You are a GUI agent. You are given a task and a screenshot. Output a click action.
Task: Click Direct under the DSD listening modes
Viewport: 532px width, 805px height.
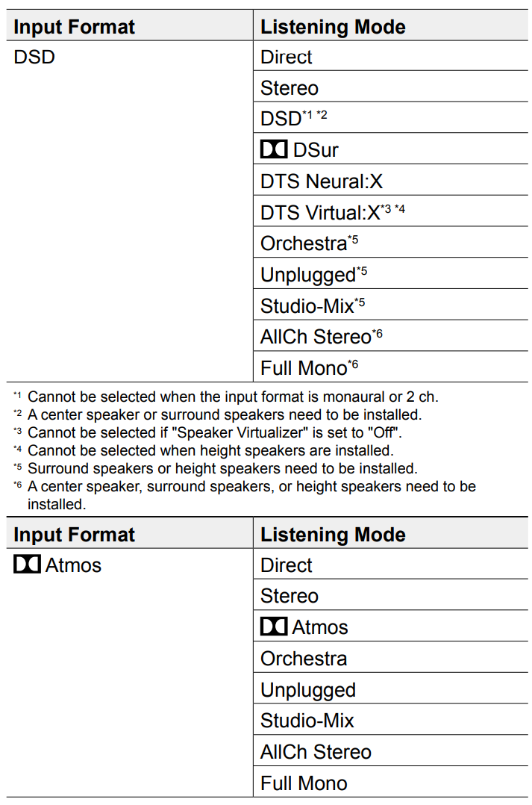[286, 57]
